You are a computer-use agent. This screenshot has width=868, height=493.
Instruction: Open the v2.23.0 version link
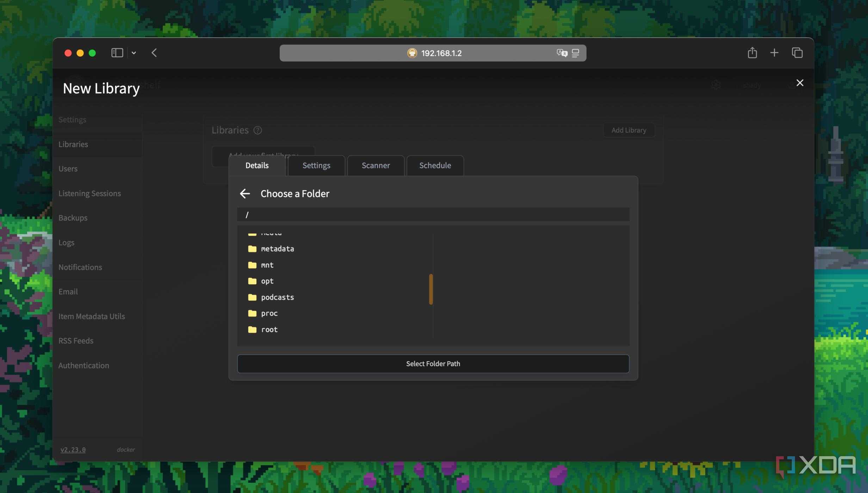(73, 450)
